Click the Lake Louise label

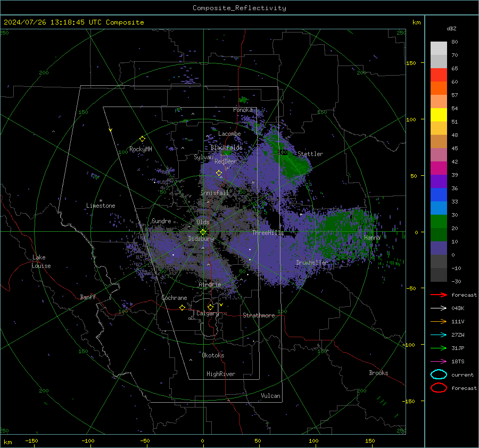41,262
